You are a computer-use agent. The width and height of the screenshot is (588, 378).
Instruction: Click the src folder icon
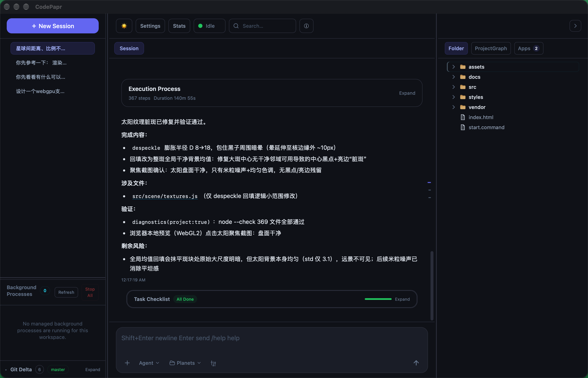coord(463,87)
